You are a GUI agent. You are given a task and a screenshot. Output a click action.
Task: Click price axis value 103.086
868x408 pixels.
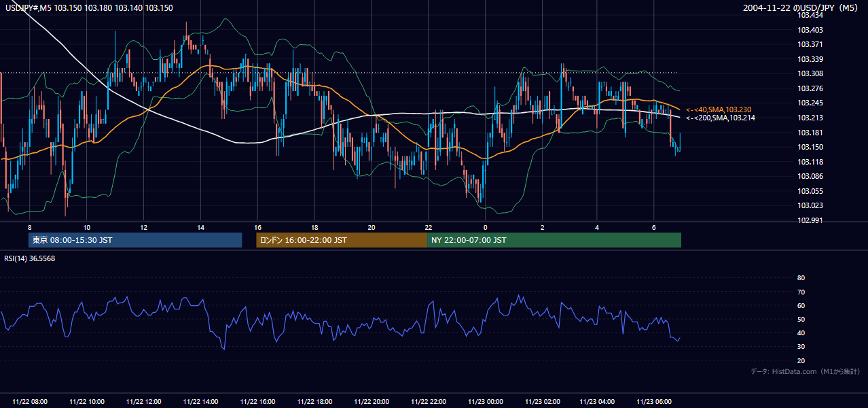click(810, 176)
